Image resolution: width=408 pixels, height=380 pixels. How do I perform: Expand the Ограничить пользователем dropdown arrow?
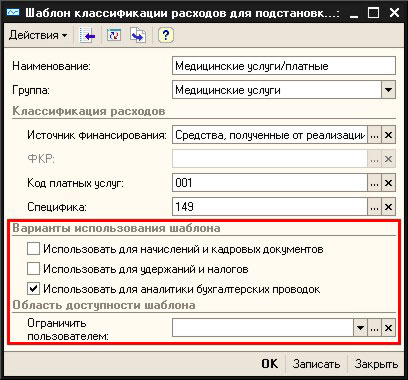coord(360,328)
